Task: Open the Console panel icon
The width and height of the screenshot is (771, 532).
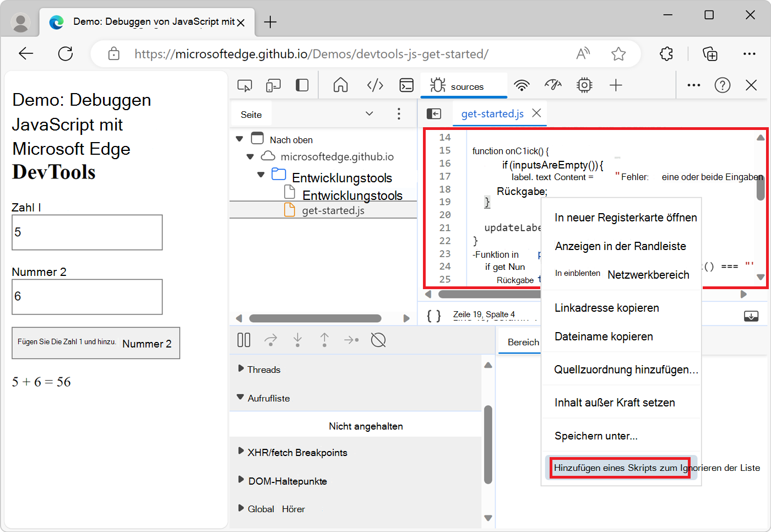Action: (x=406, y=85)
